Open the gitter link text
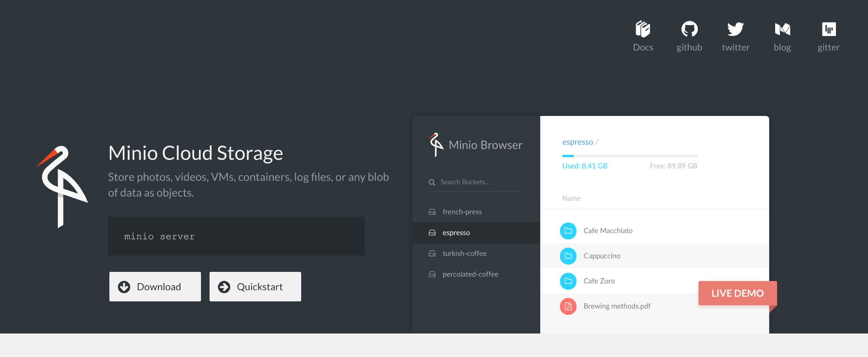 click(x=829, y=47)
